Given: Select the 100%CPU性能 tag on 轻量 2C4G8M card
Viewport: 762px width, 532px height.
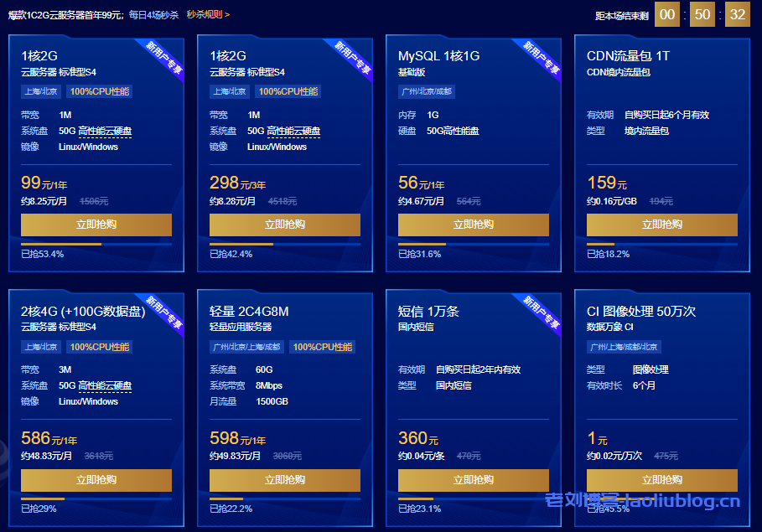Looking at the screenshot, I should [x=323, y=347].
